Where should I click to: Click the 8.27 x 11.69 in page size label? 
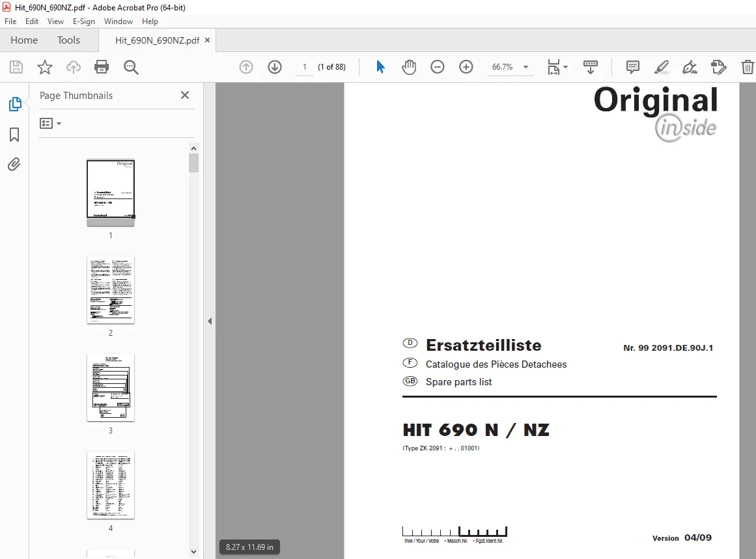coord(249,547)
